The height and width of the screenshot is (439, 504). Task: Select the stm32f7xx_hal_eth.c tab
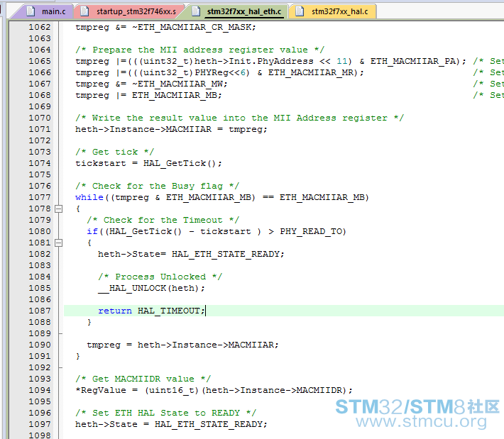[237, 11]
